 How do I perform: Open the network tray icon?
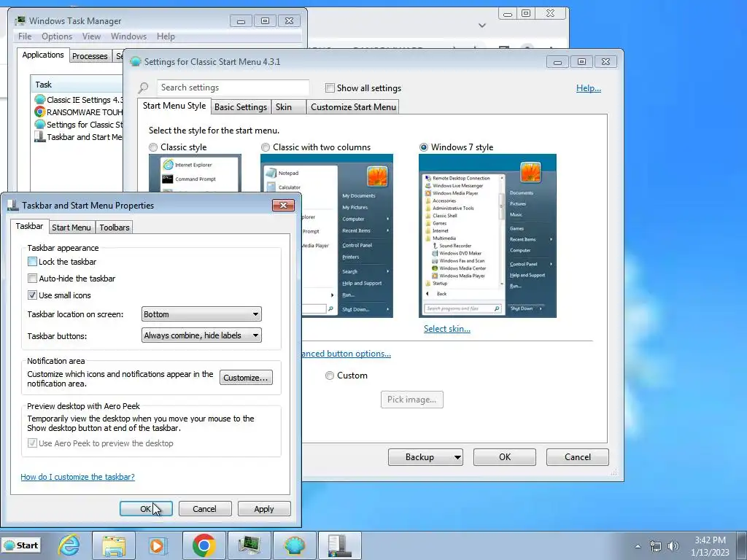(x=656, y=546)
